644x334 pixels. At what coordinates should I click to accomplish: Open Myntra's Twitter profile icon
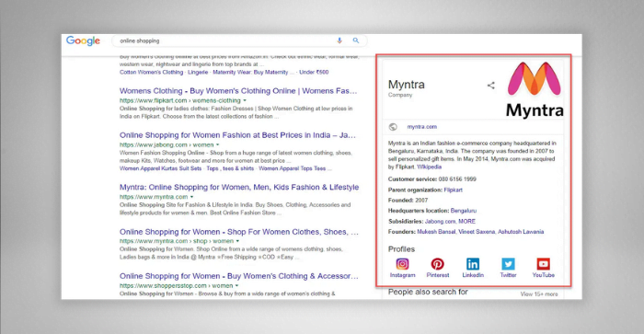508,264
